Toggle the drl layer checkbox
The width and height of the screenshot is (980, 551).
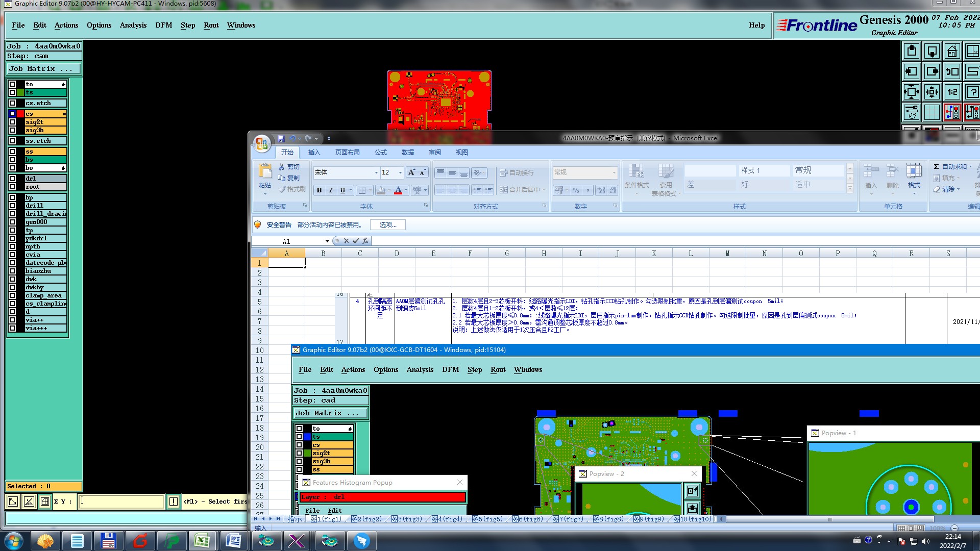coord(12,179)
